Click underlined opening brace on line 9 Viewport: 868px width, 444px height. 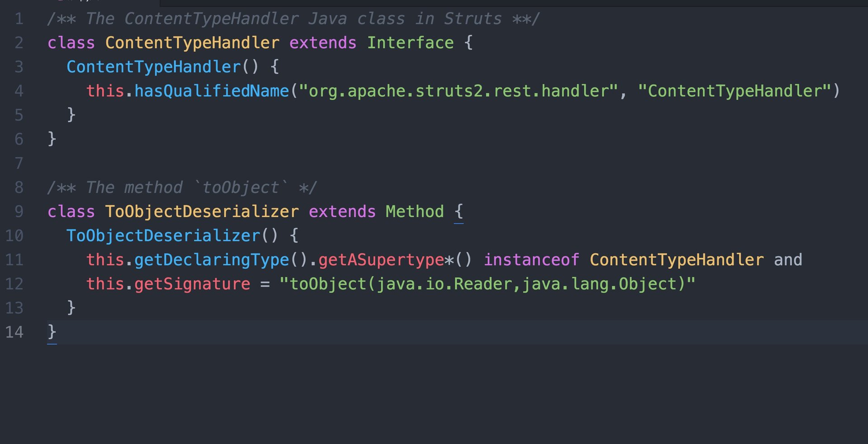458,212
